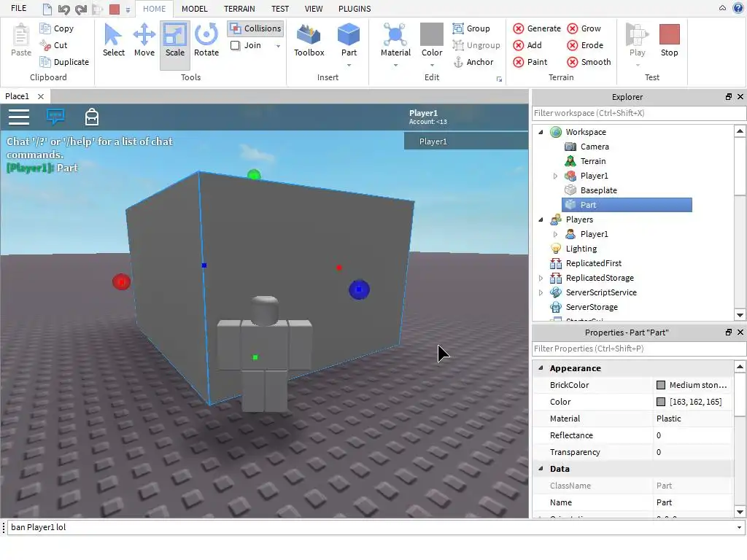The image size is (747, 560).
Task: Open the Toolbox panel
Action: click(309, 41)
